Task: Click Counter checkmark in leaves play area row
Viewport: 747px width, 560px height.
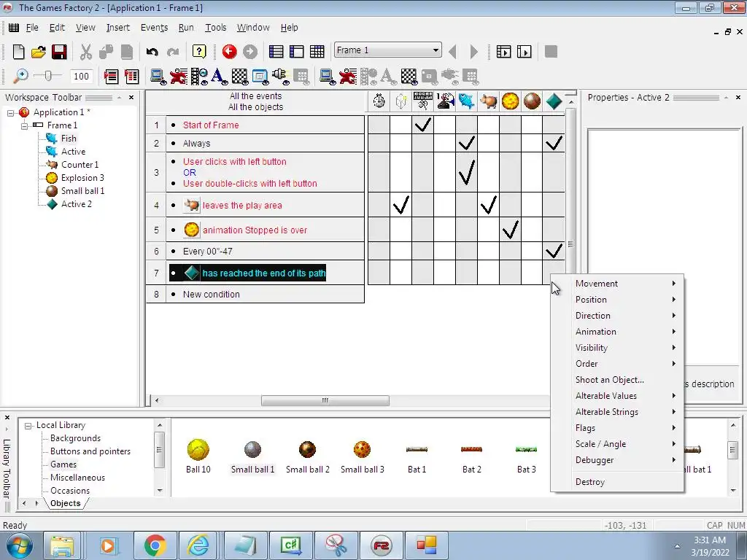Action: tap(488, 205)
